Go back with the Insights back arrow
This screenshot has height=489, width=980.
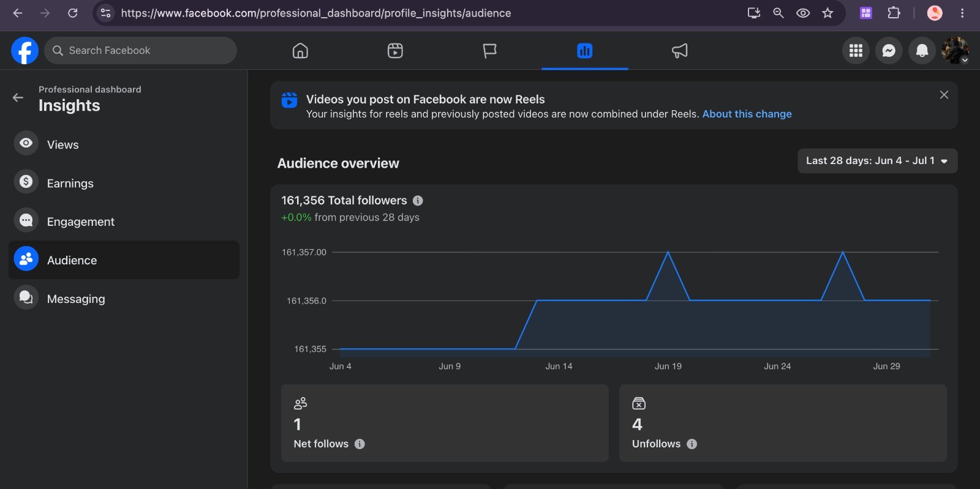click(x=18, y=97)
